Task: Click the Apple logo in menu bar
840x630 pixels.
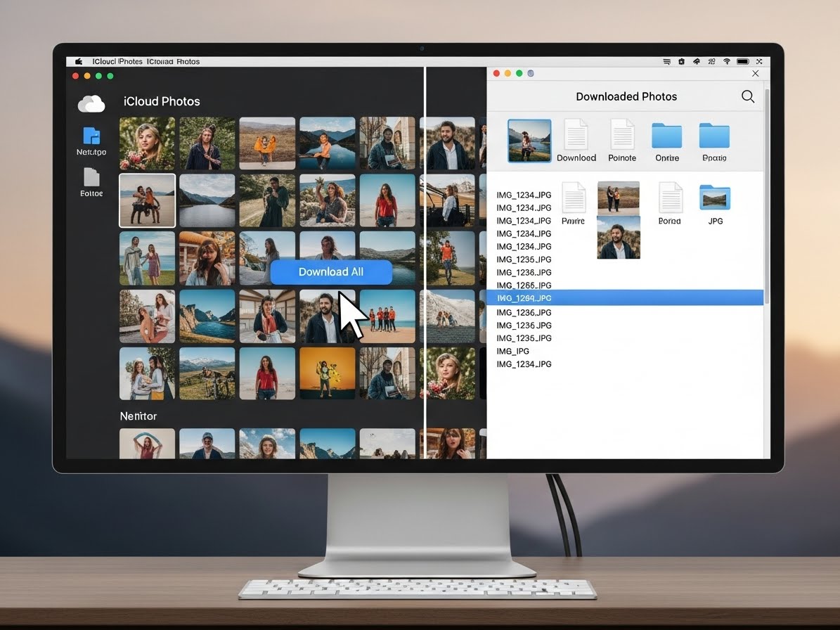Action: pyautogui.click(x=79, y=62)
